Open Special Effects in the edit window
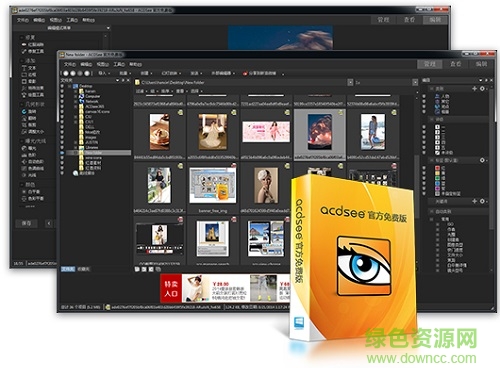Viewport: 500px width, 377px height. (x=33, y=88)
